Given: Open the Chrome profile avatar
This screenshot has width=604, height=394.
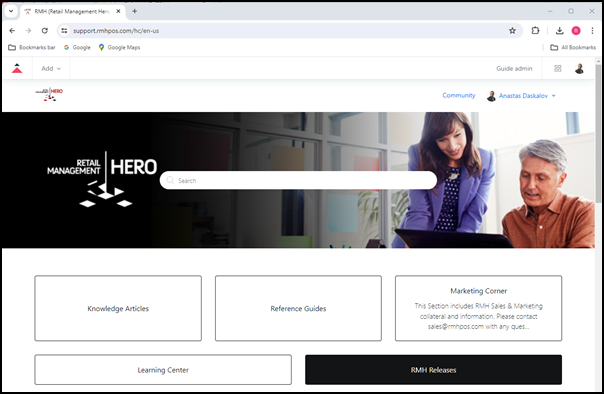Looking at the screenshot, I should (x=576, y=30).
